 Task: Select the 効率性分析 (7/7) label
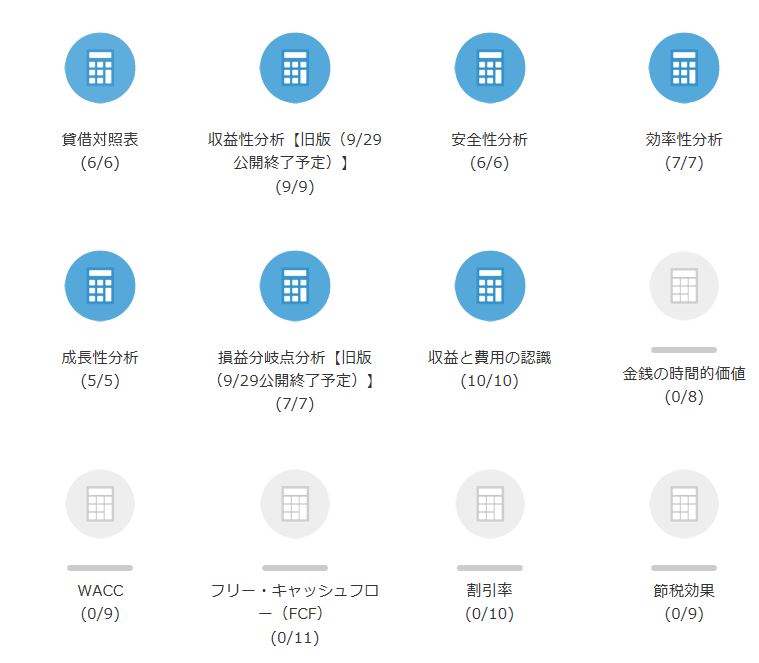[684, 151]
